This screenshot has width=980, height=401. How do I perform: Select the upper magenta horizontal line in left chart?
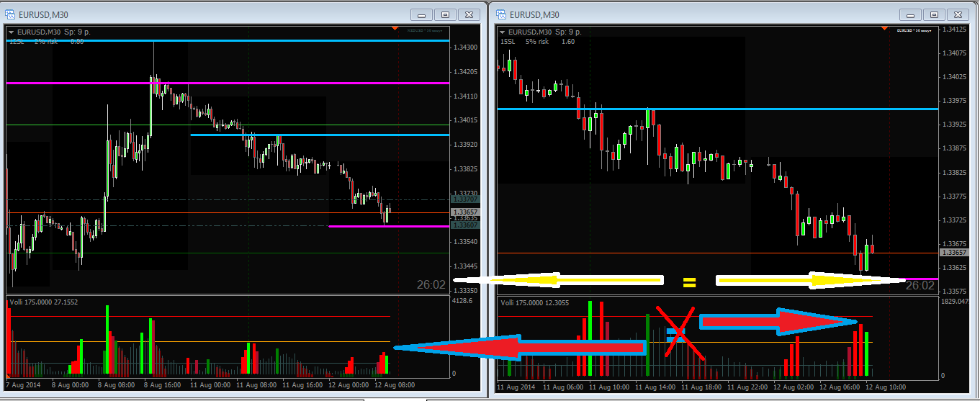(x=228, y=84)
